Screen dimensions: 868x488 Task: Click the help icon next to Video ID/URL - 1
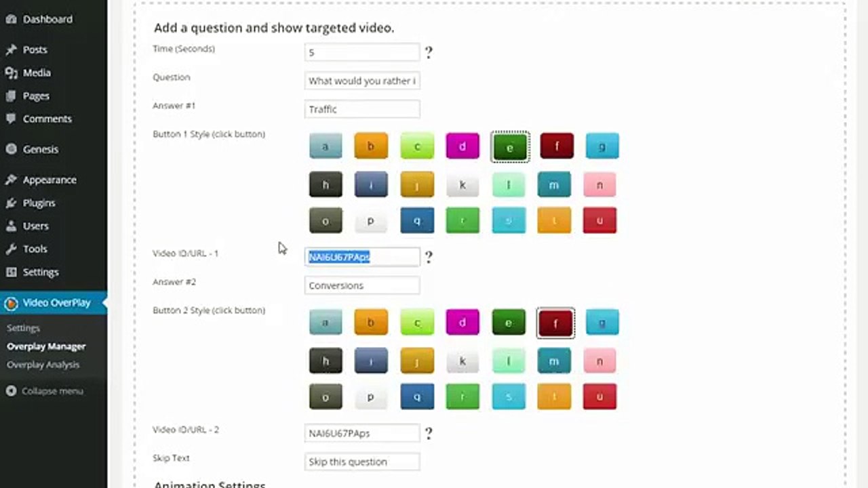coord(429,257)
